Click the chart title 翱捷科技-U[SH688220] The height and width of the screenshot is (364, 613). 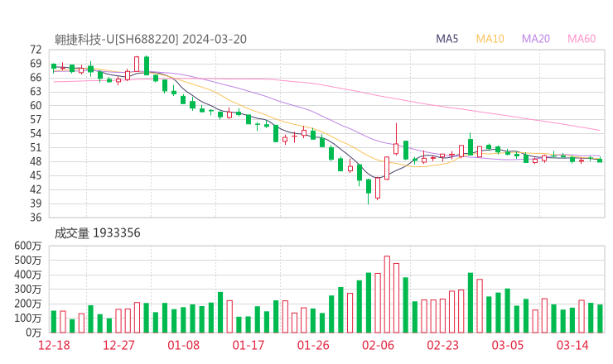click(117, 40)
